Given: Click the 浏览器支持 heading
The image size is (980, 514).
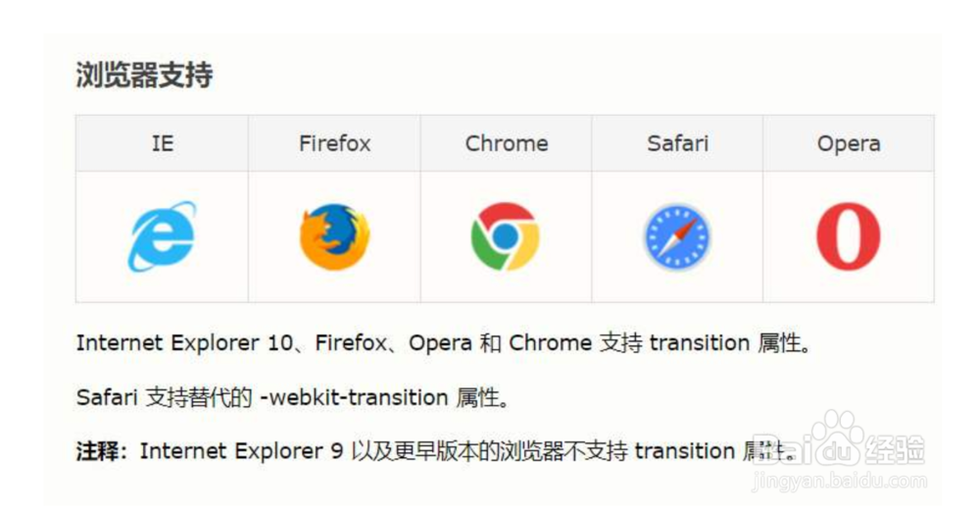Looking at the screenshot, I should click(144, 76).
